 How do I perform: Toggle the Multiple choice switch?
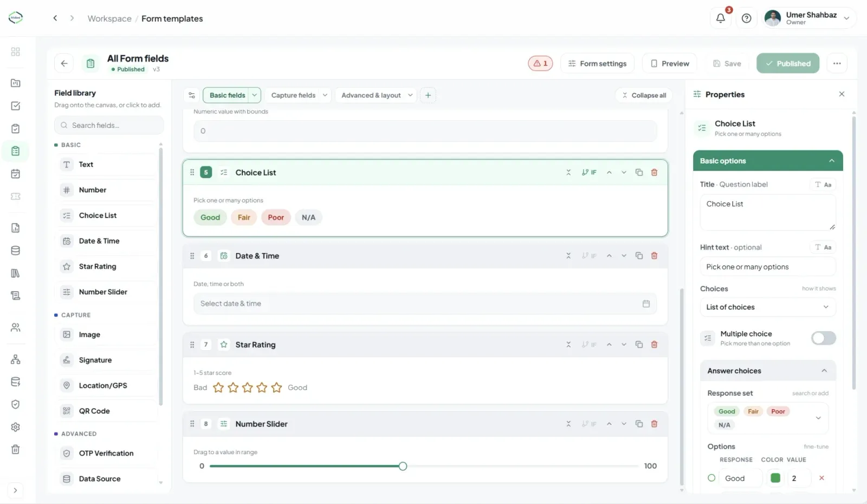pos(823,338)
